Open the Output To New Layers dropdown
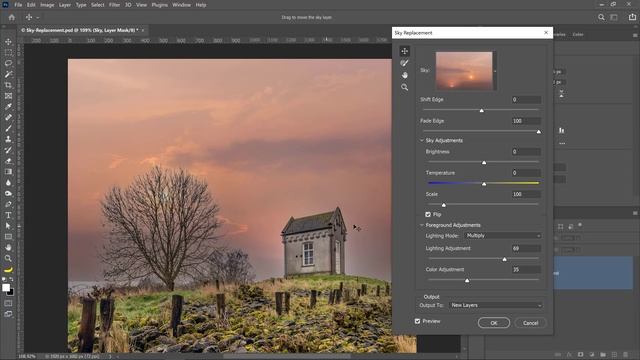This screenshot has width=640, height=360. click(496, 305)
